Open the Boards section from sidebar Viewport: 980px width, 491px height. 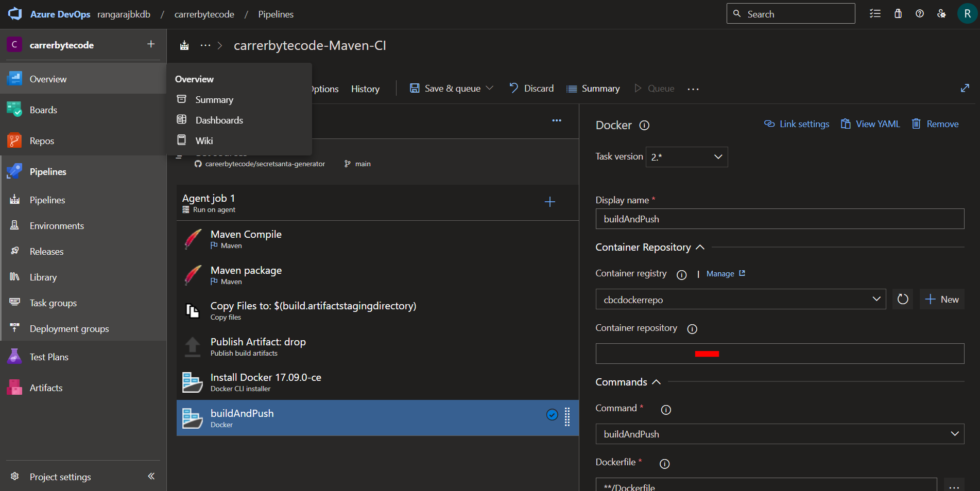point(43,110)
